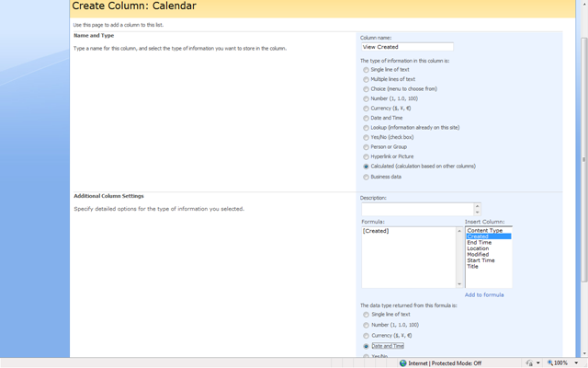Select Start Time in the Insert Column list
Image resolution: width=588 pixels, height=368 pixels.
(481, 260)
